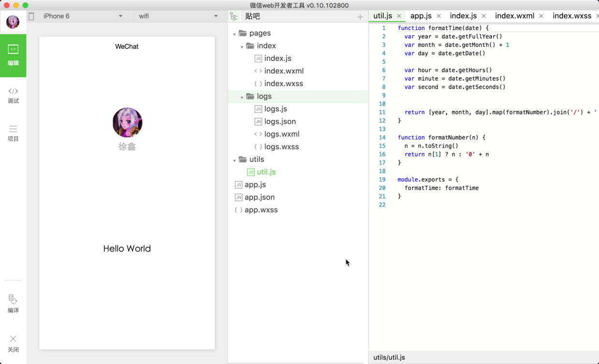Click the 徐鑫 nickname in simulator

tap(127, 147)
